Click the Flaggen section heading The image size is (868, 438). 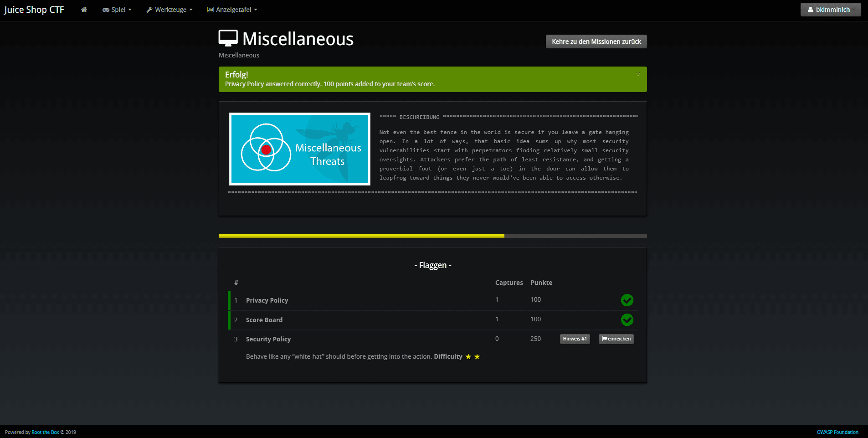pyautogui.click(x=433, y=265)
